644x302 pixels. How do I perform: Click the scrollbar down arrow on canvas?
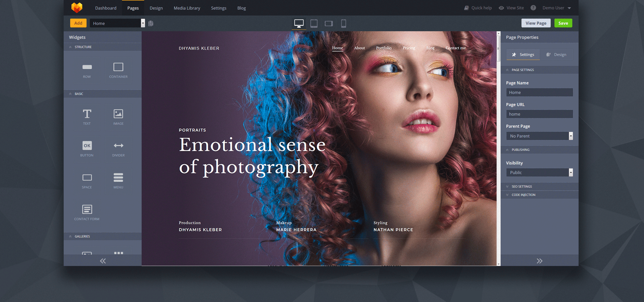[x=498, y=264]
